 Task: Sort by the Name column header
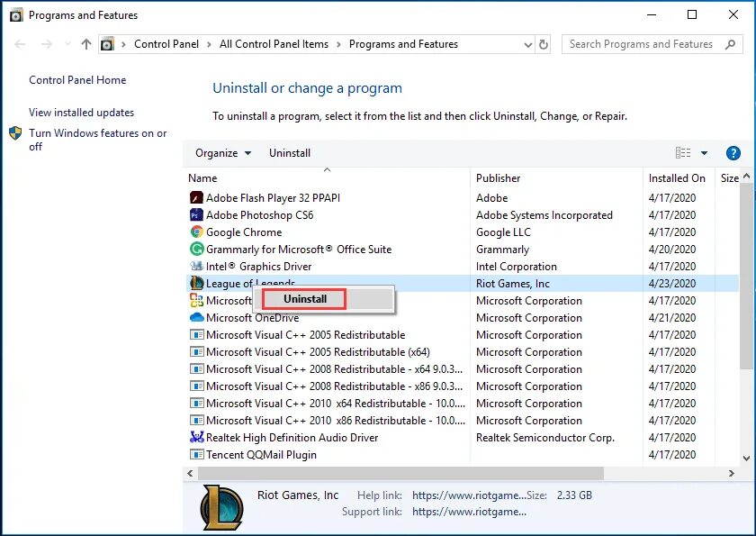click(202, 178)
